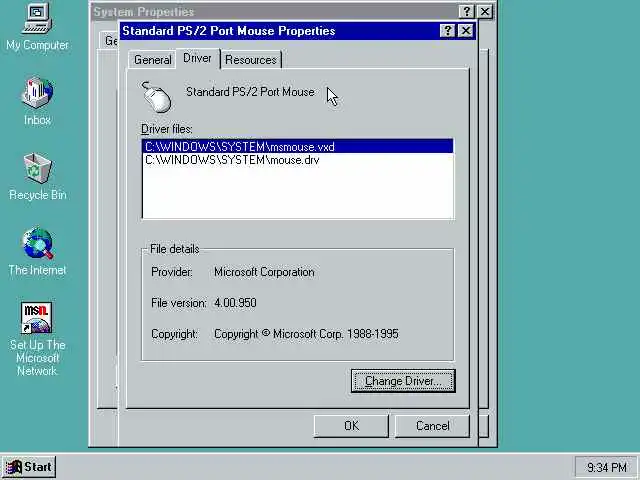Image resolution: width=640 pixels, height=480 pixels.
Task: Confirm with the OK button
Action: click(351, 426)
